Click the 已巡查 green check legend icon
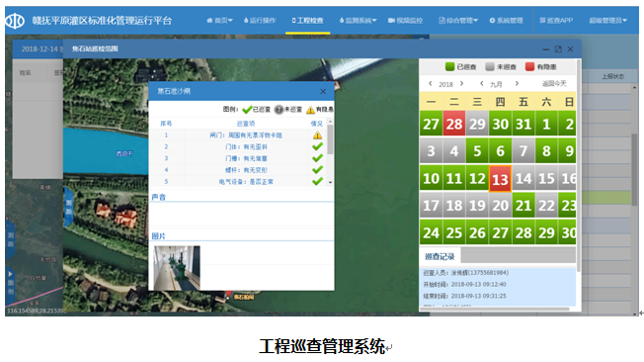 click(x=247, y=110)
